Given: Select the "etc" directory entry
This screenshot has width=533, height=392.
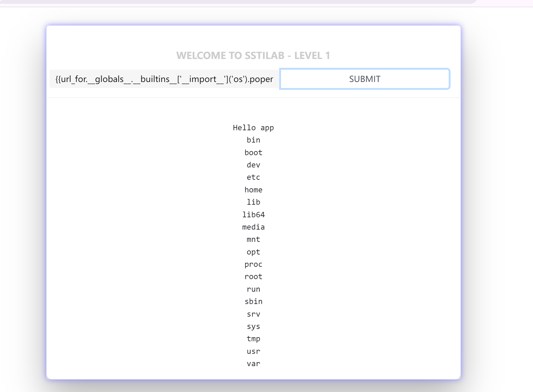Looking at the screenshot, I should 253,177.
